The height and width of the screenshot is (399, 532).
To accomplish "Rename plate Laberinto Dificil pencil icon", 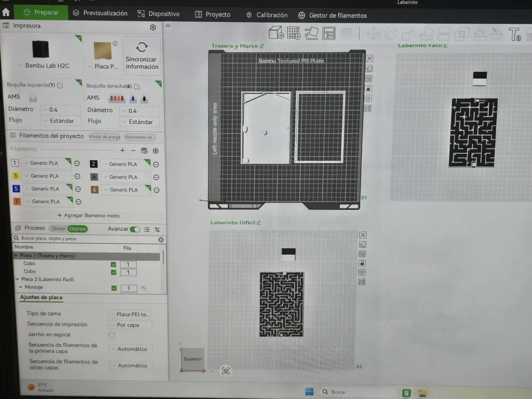I will click(259, 222).
